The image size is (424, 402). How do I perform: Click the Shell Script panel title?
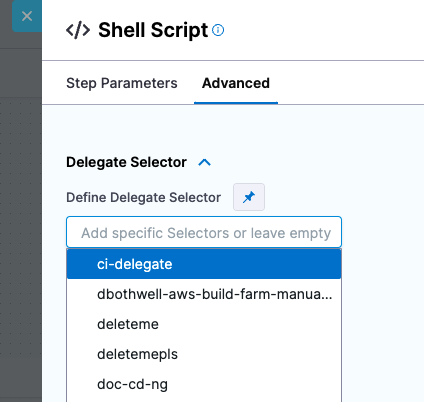(x=153, y=30)
